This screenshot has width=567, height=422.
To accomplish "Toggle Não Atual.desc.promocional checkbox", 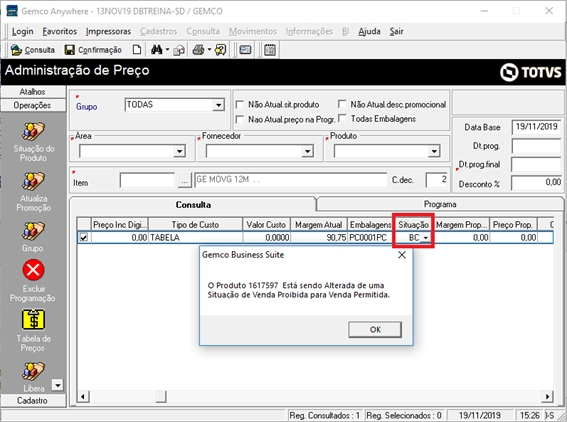I will pyautogui.click(x=342, y=105).
